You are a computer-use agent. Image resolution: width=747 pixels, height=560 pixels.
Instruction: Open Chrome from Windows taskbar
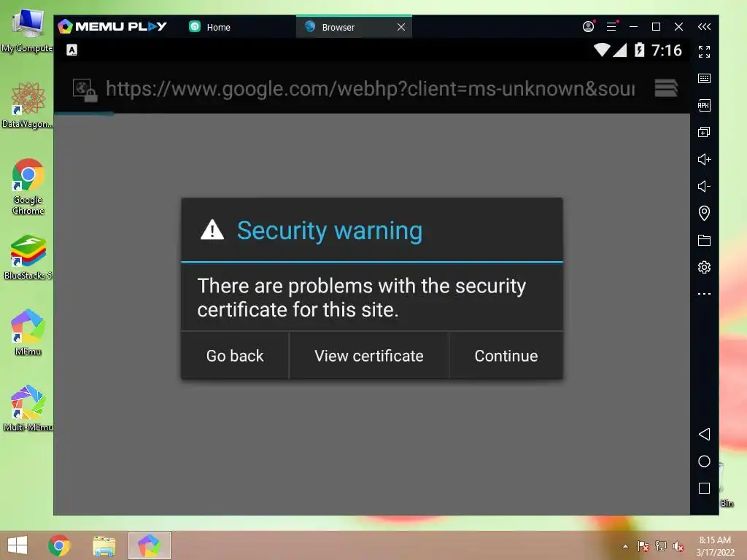click(59, 545)
